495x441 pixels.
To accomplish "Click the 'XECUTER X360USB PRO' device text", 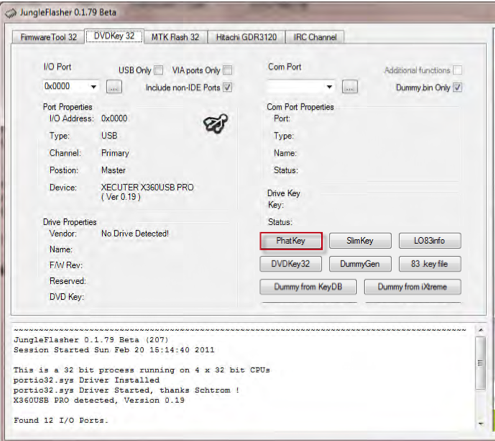I will (x=147, y=187).
